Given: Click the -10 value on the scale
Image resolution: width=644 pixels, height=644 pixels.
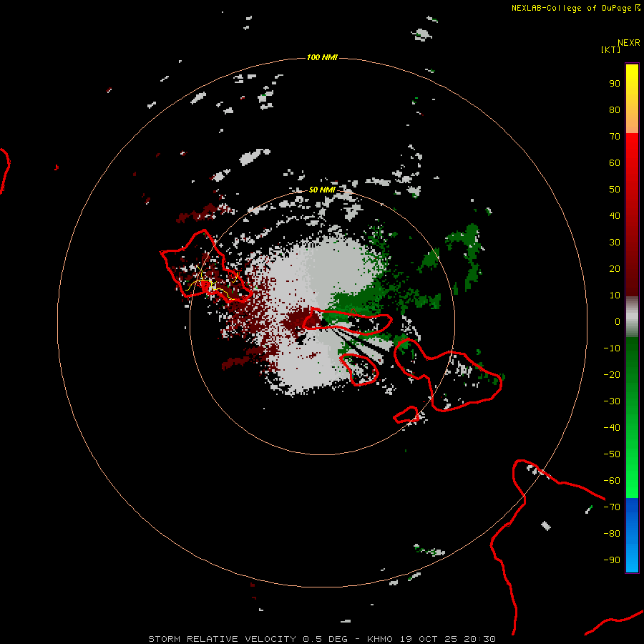Looking at the screenshot, I should (x=612, y=348).
